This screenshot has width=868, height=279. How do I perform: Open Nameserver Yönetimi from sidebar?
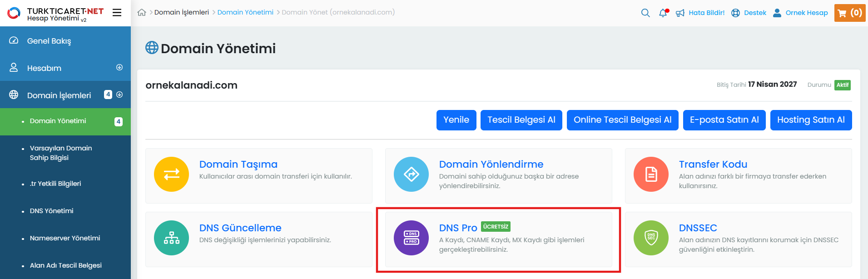click(65, 238)
